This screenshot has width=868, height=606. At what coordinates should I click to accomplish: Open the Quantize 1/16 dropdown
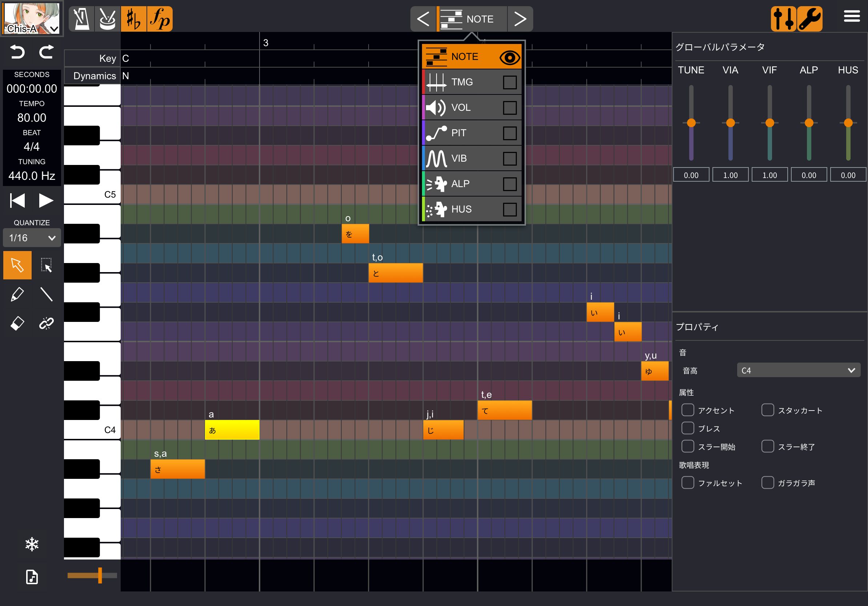click(x=32, y=238)
